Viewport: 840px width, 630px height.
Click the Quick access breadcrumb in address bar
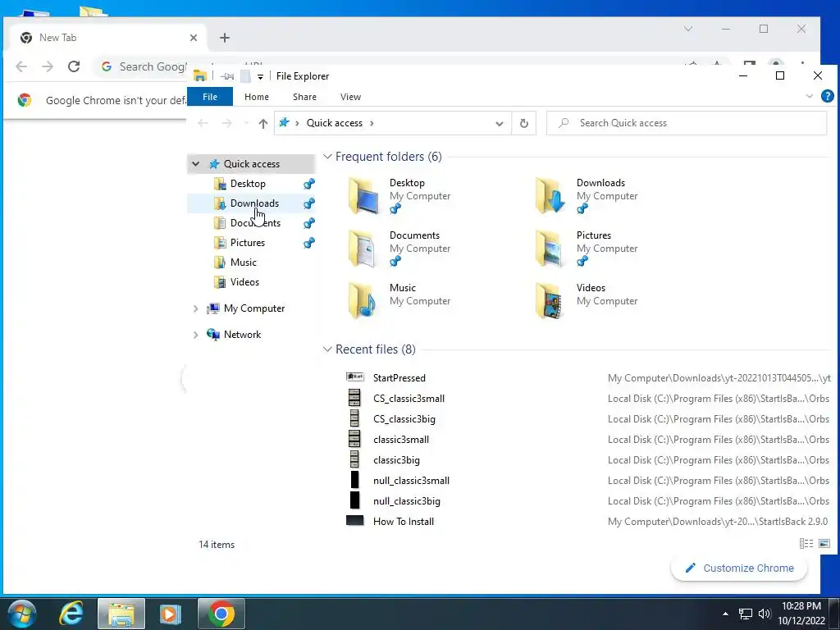(x=335, y=123)
